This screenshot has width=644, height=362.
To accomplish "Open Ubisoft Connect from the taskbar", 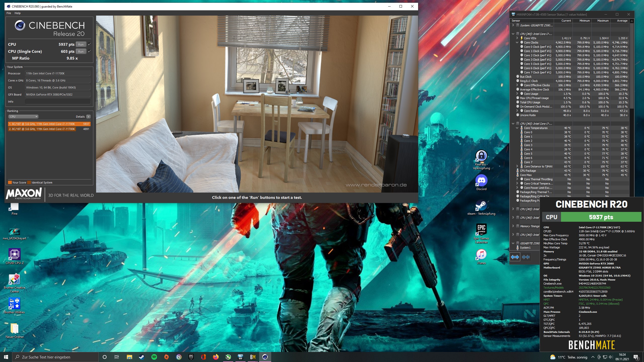I will [x=179, y=357].
